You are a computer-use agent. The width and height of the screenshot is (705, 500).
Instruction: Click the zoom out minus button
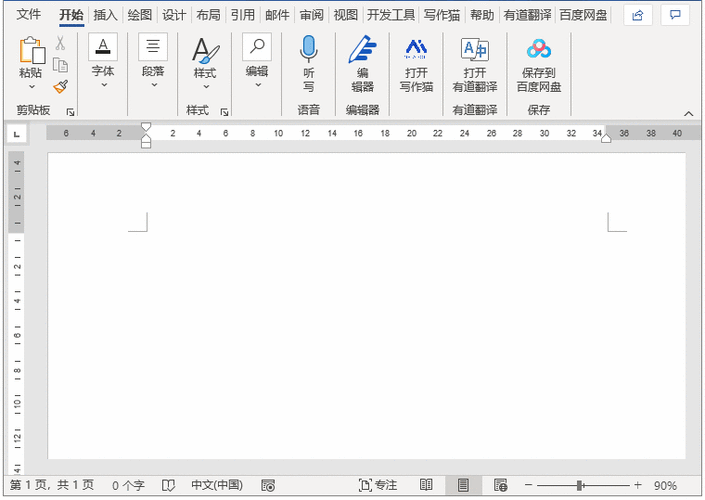pyautogui.click(x=528, y=485)
